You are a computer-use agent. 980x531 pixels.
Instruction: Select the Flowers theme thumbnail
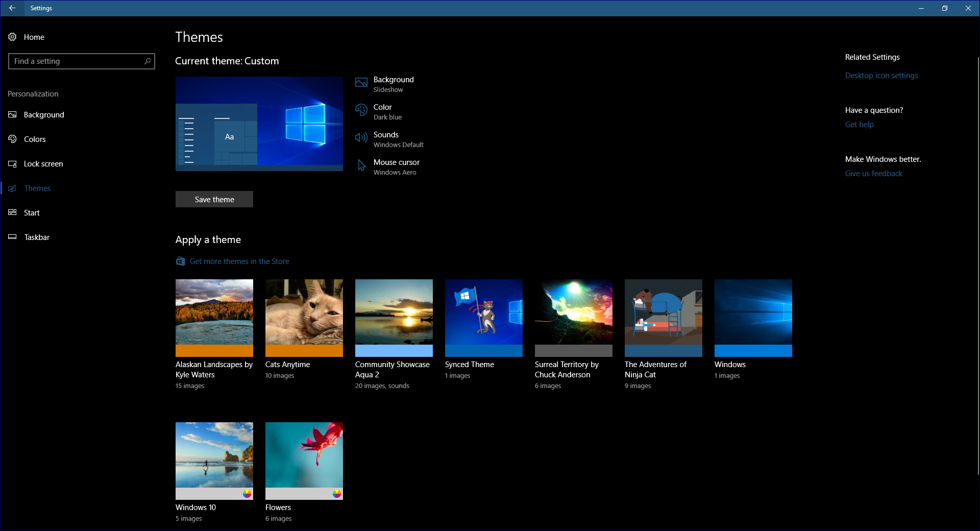point(304,461)
